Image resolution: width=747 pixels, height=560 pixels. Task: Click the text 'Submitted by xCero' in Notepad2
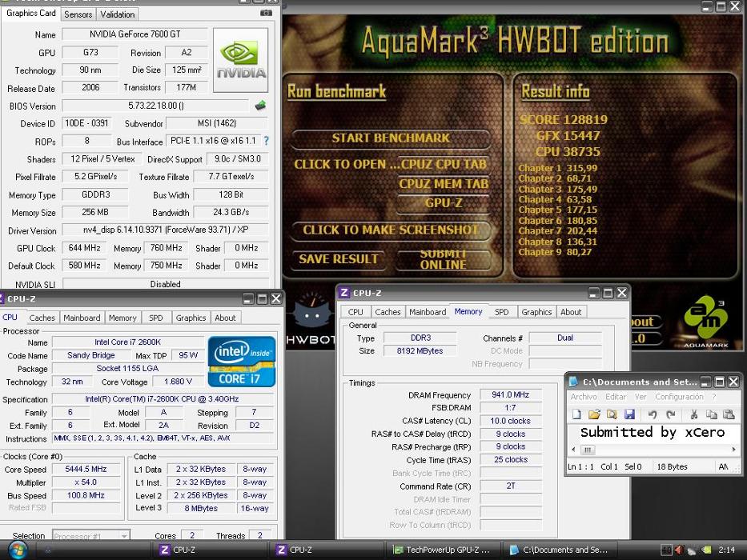tap(653, 432)
